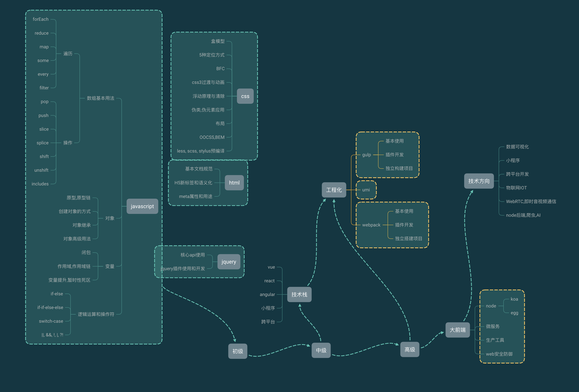Click the webpack branch label
579x392 pixels.
pyautogui.click(x=371, y=225)
